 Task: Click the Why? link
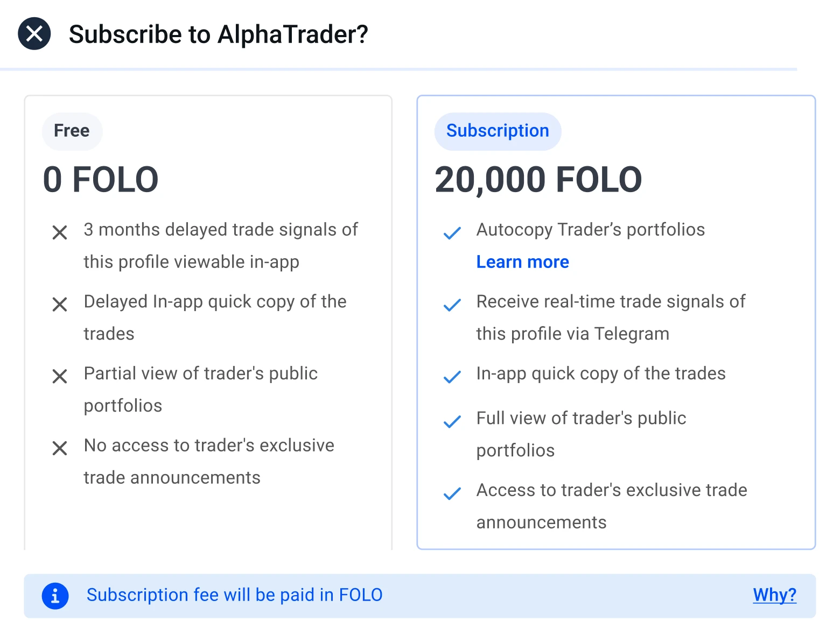click(774, 595)
